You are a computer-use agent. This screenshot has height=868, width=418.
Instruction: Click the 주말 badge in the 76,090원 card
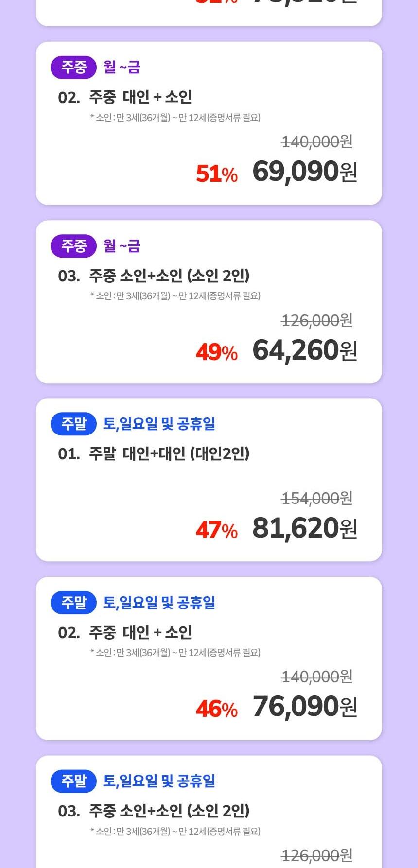click(73, 603)
